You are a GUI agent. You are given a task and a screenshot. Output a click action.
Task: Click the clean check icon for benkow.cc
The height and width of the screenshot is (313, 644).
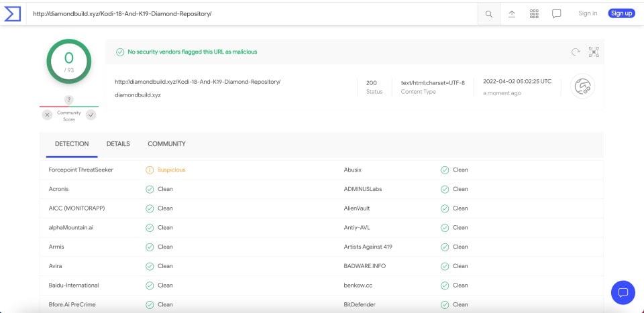pos(445,286)
